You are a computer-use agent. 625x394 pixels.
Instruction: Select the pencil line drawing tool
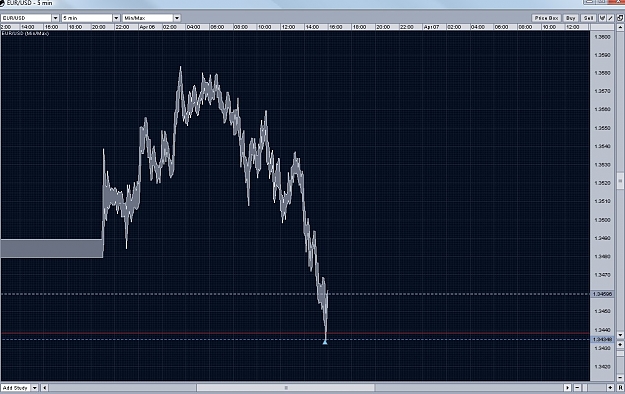[x=610, y=18]
